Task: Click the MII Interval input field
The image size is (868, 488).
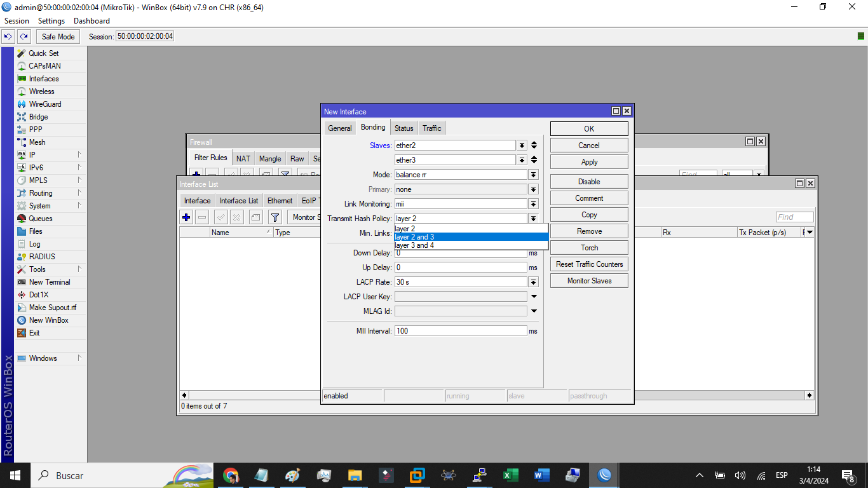Action: point(461,331)
